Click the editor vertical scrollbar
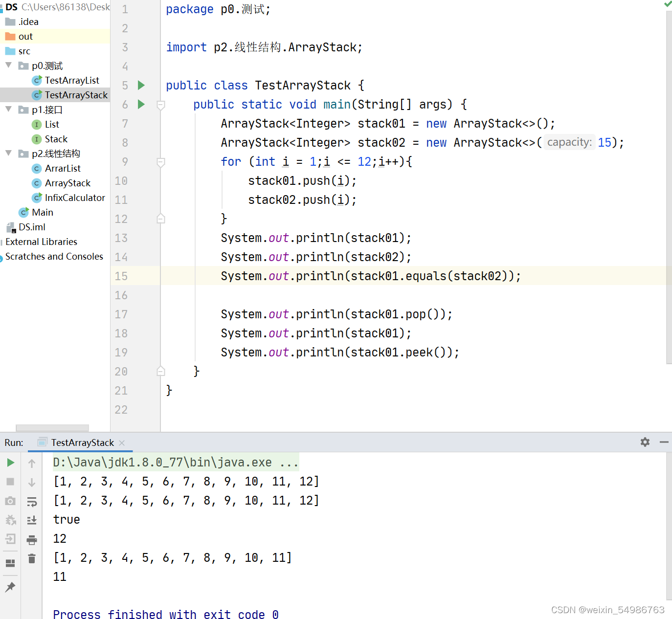This screenshot has width=672, height=619. coord(669,187)
